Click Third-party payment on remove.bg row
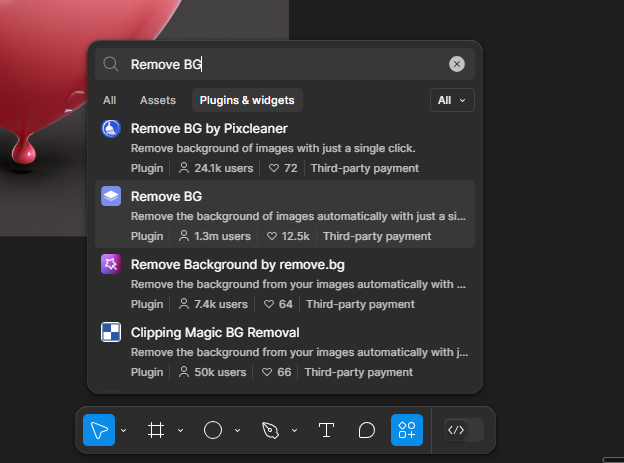The height and width of the screenshot is (463, 624). (361, 304)
